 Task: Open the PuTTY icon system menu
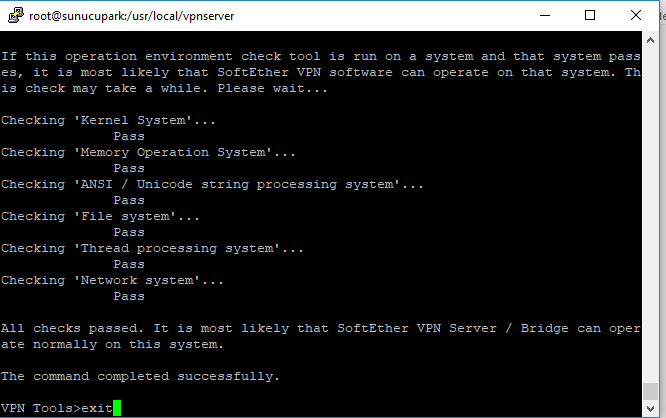coord(16,15)
